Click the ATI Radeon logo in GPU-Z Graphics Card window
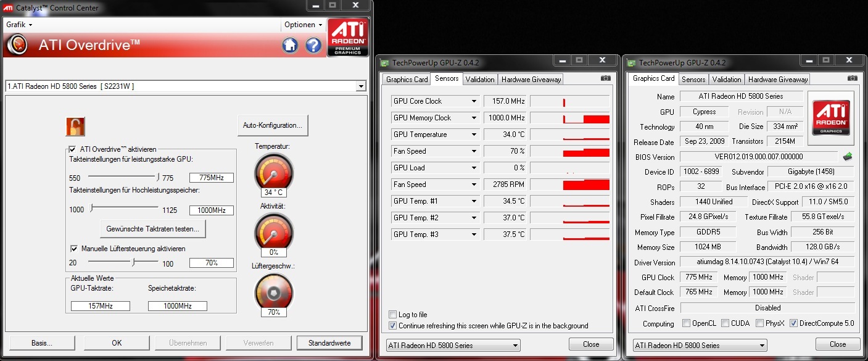This screenshot has height=361, width=868. [831, 119]
